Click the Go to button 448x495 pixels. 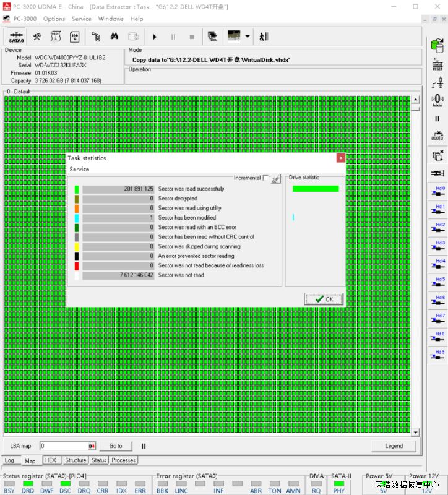[116, 446]
